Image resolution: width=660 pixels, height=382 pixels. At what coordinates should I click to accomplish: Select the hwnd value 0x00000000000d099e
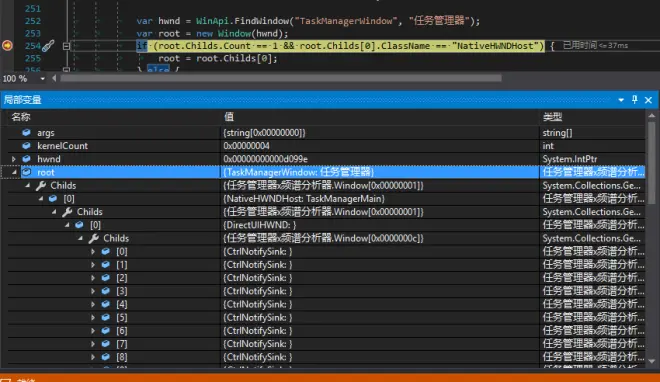[x=265, y=159]
